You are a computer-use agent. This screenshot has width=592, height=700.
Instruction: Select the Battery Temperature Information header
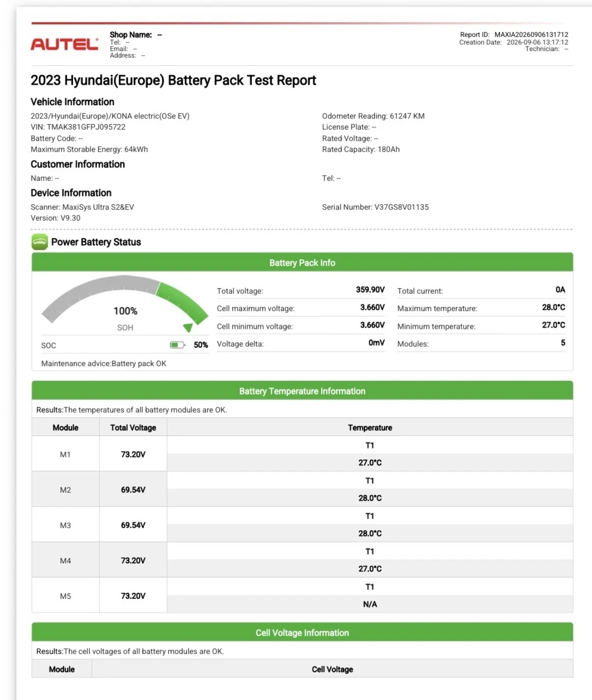tap(302, 391)
